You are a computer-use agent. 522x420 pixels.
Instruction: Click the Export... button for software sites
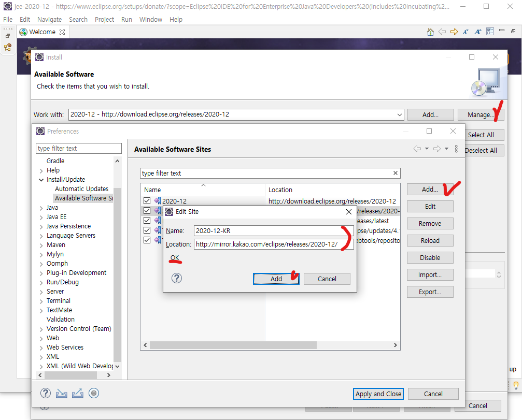click(430, 292)
